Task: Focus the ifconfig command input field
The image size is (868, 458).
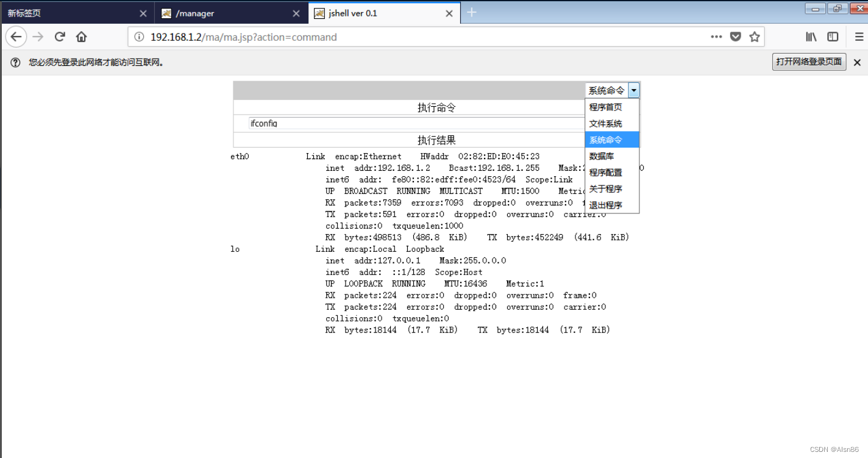Action: pos(416,123)
